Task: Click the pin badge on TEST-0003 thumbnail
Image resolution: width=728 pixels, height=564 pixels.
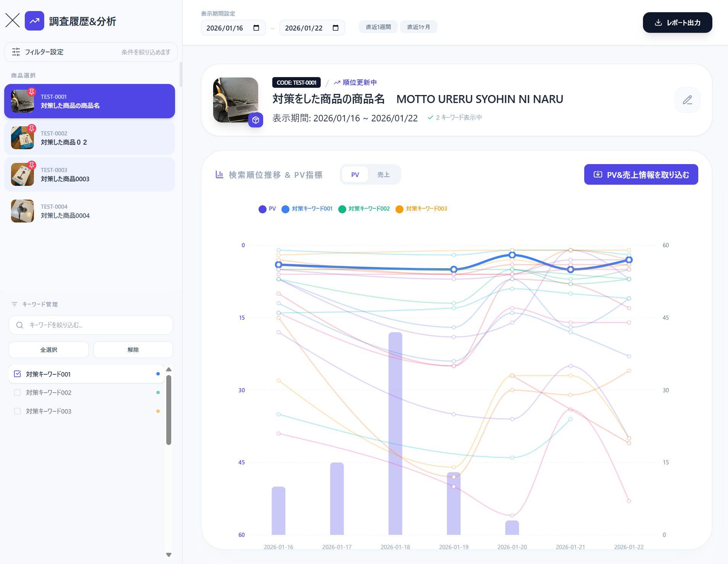Action: point(32,165)
